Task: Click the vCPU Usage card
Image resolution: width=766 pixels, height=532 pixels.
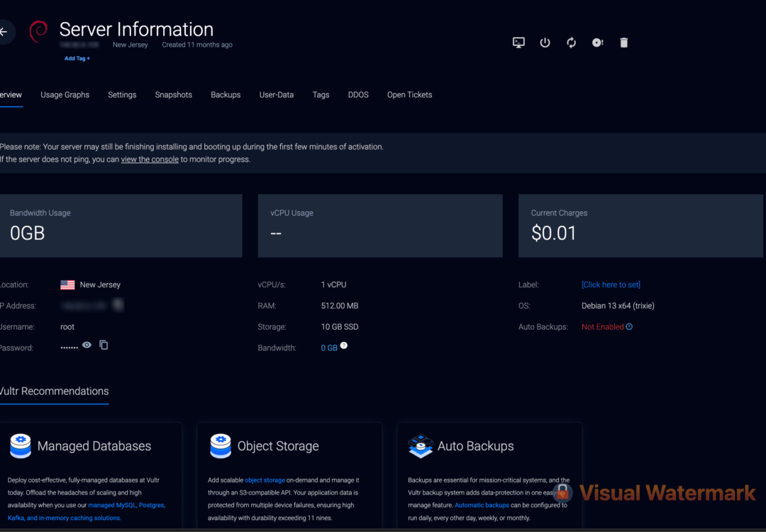Action: (380, 226)
